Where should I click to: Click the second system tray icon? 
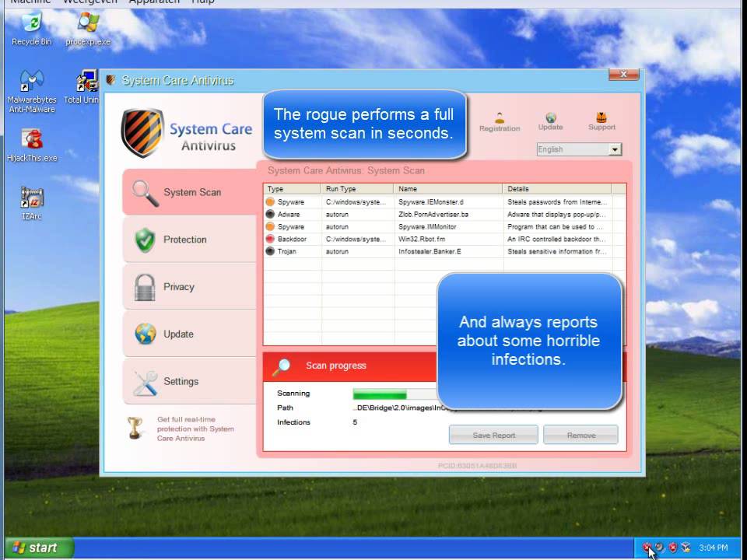pyautogui.click(x=659, y=548)
